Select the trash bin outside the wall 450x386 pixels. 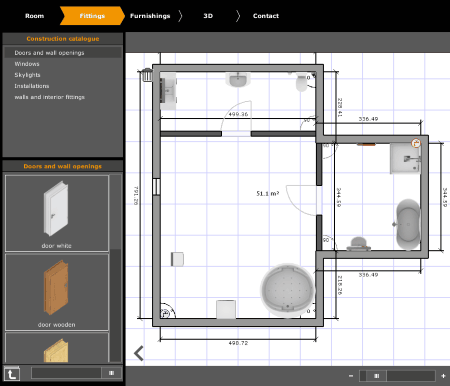pyautogui.click(x=147, y=75)
